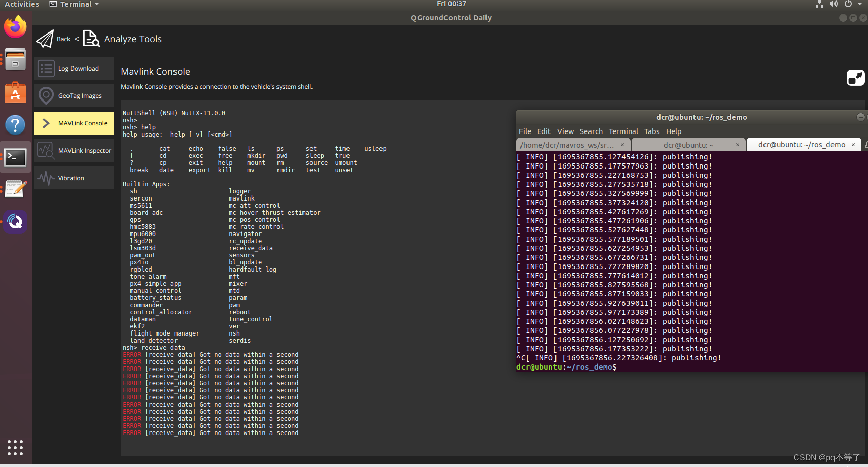Click the Analyze Tools document icon
Image resolution: width=868 pixels, height=467 pixels.
coord(91,39)
